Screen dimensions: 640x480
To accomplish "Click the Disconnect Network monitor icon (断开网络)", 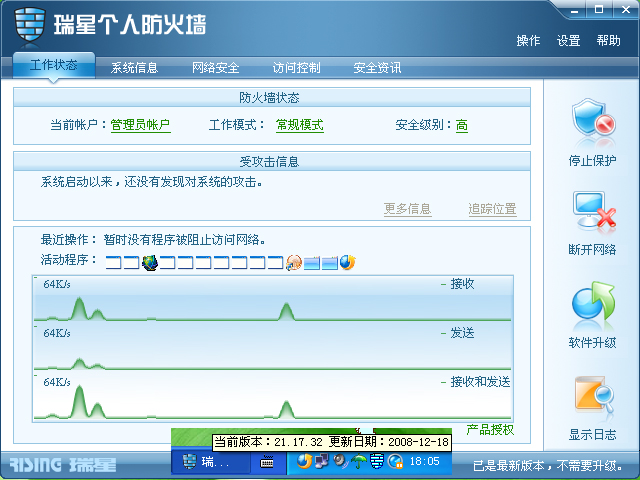I will point(594,209).
